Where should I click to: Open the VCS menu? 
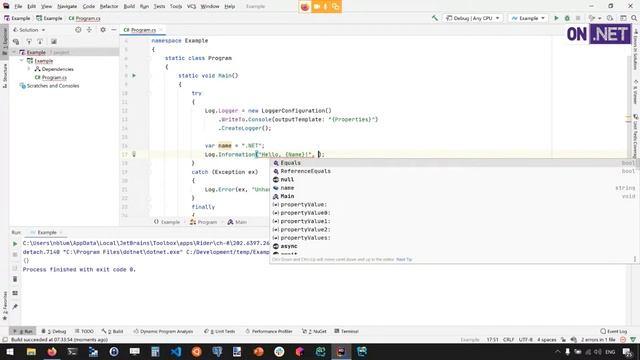[x=191, y=7]
